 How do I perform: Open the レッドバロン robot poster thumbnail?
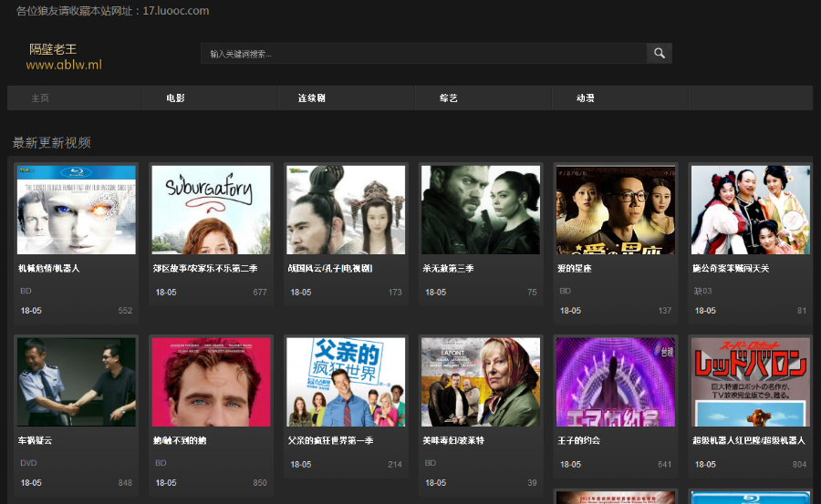click(x=751, y=382)
